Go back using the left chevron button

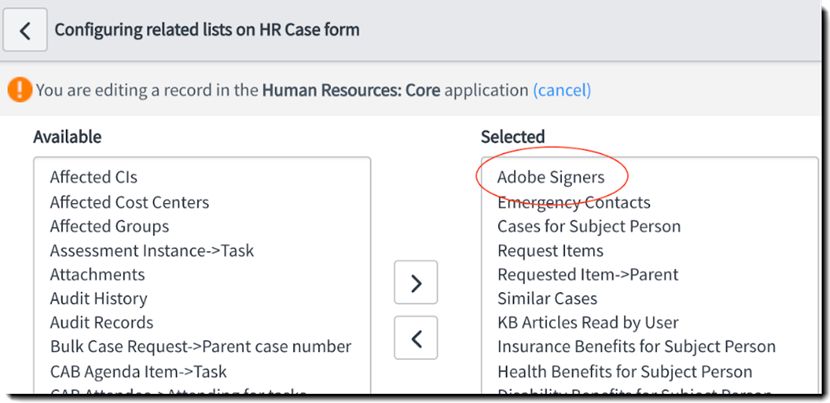click(25, 30)
